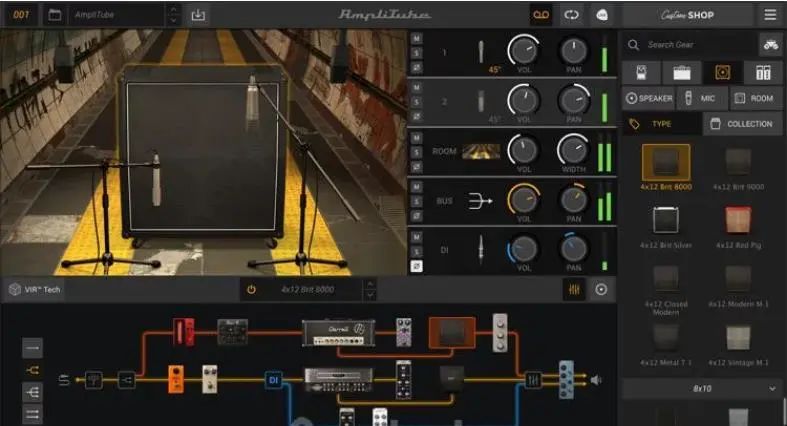Image resolution: width=787 pixels, height=426 pixels.
Task: Click the mixer faders icon beside cabinet name
Action: pyautogui.click(x=573, y=289)
